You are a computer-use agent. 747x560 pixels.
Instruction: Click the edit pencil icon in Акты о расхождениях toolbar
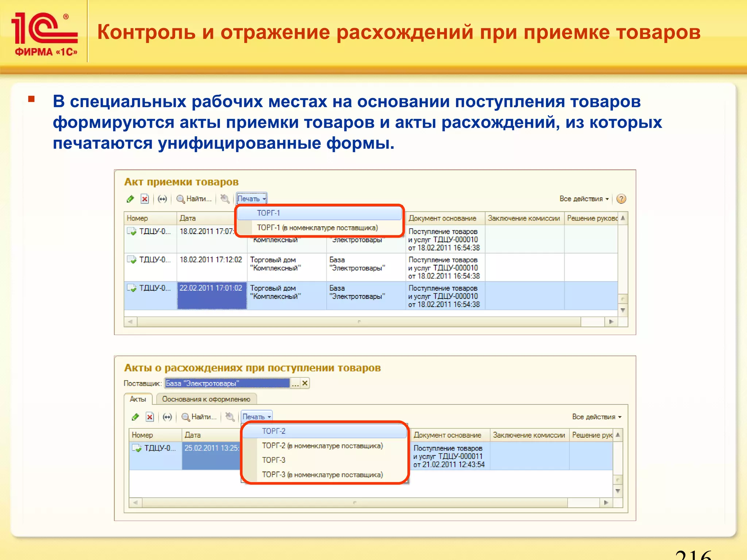[x=135, y=417]
